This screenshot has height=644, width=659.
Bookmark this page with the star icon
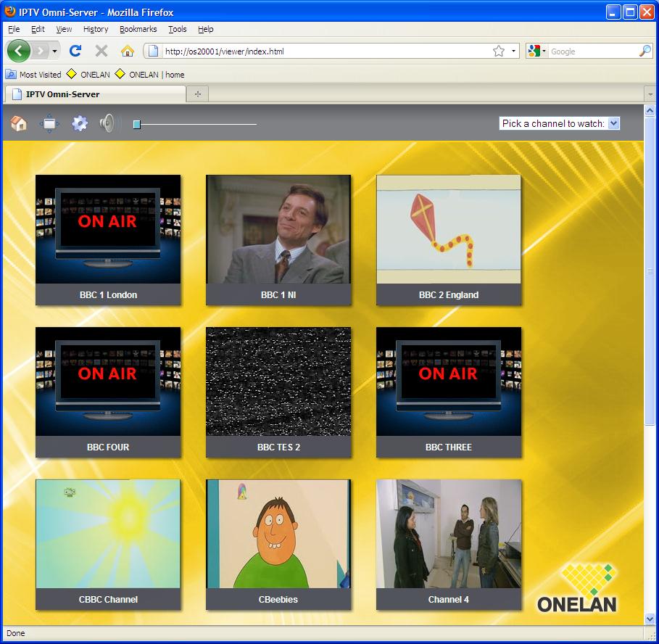[499, 51]
